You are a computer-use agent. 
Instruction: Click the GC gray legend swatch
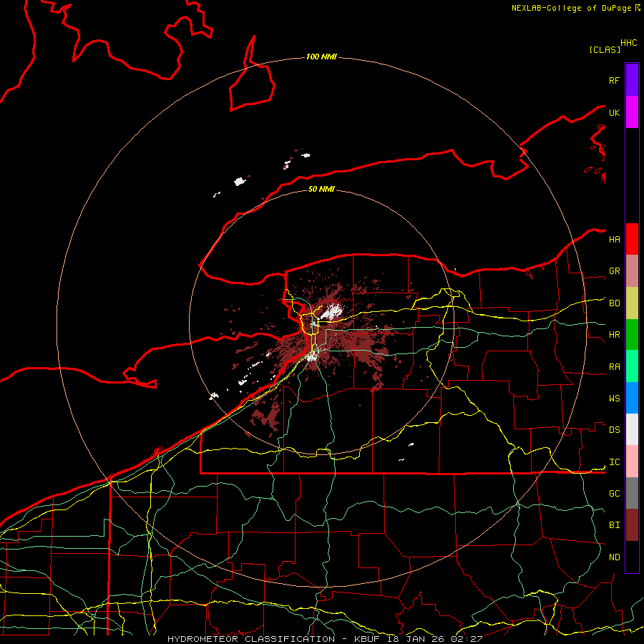[632, 493]
